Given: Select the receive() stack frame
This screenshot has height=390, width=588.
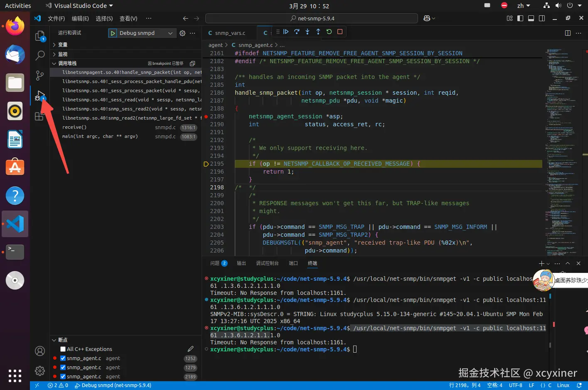Looking at the screenshot, I should (74, 128).
